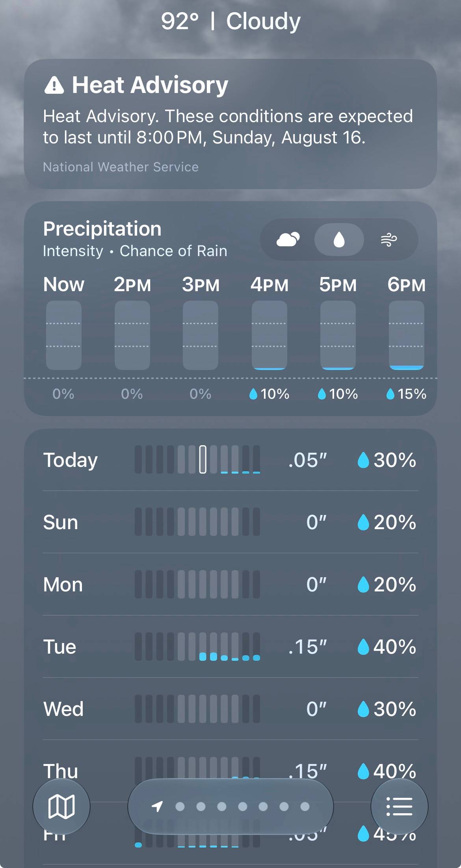Image resolution: width=461 pixels, height=868 pixels.
Task: Open the Heat Advisory alert card
Action: [x=230, y=124]
